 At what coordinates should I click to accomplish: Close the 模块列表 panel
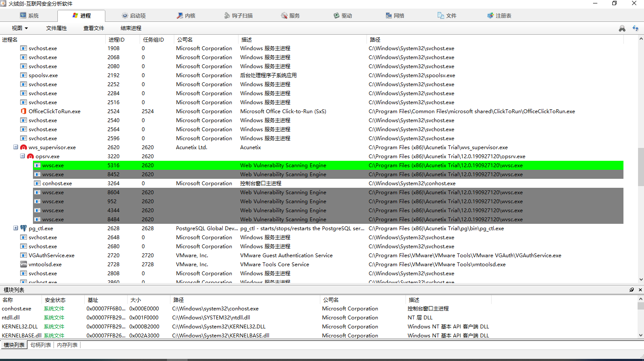tap(640, 290)
